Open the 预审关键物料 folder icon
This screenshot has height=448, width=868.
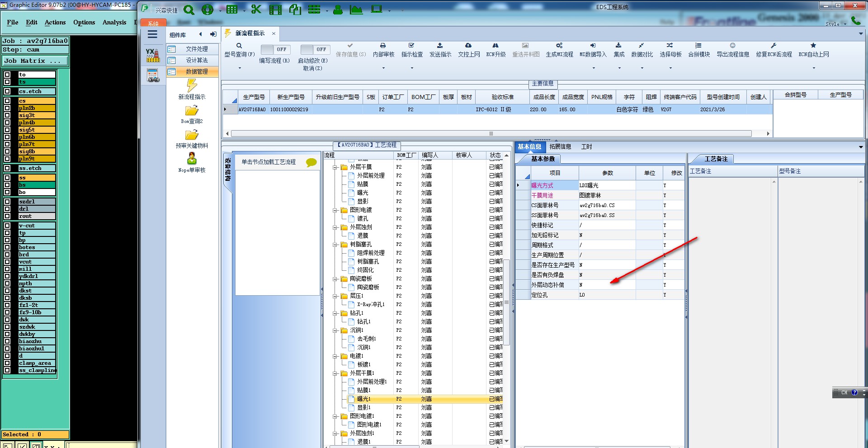(x=192, y=135)
